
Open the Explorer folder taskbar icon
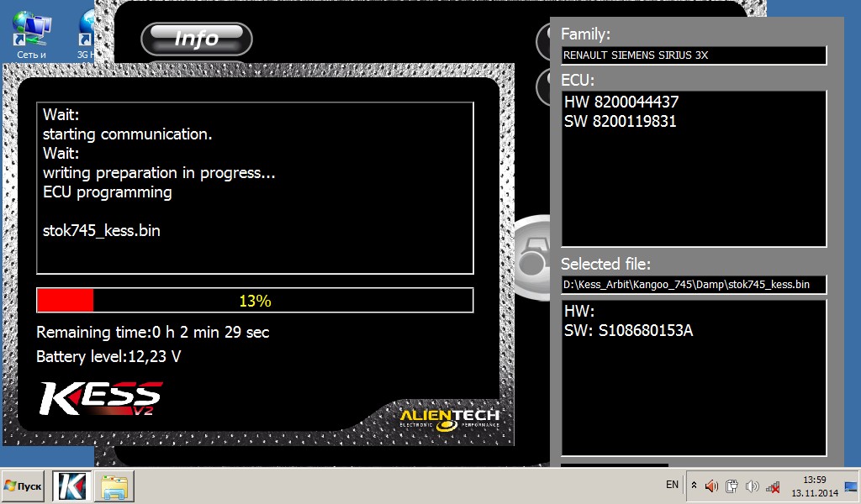pos(114,486)
